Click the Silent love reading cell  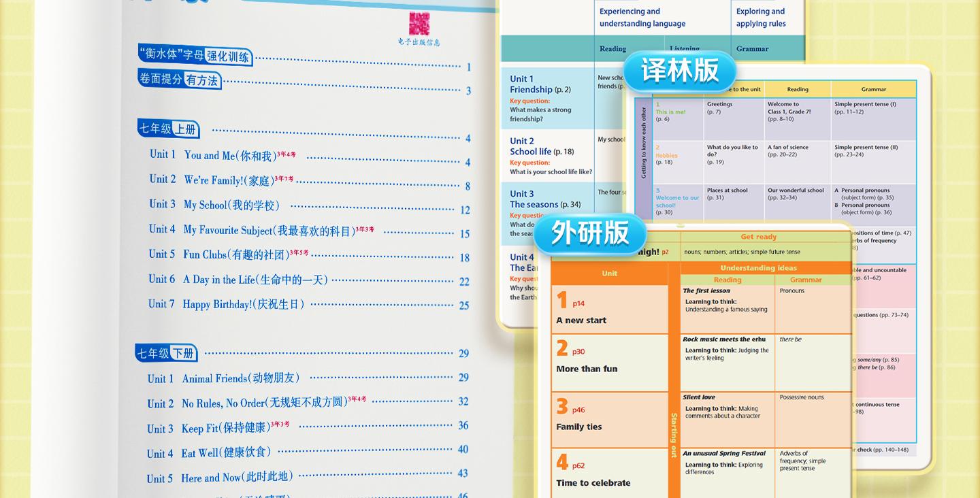tap(727, 418)
